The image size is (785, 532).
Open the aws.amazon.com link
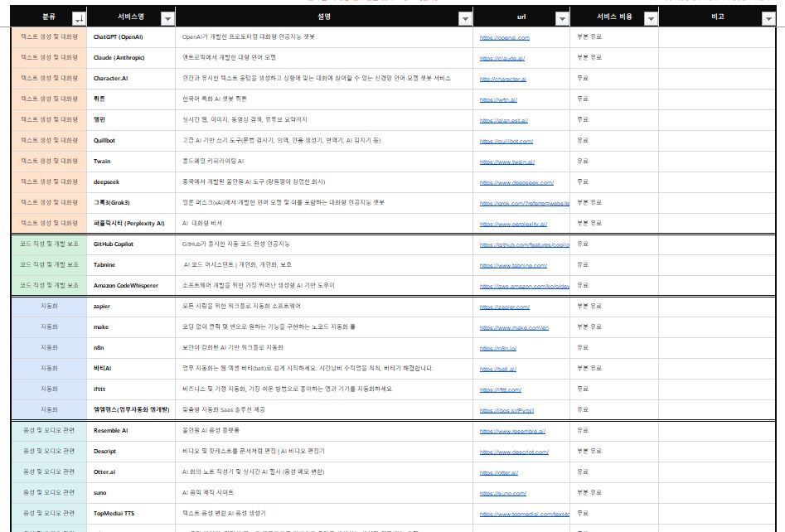pyautogui.click(x=524, y=286)
